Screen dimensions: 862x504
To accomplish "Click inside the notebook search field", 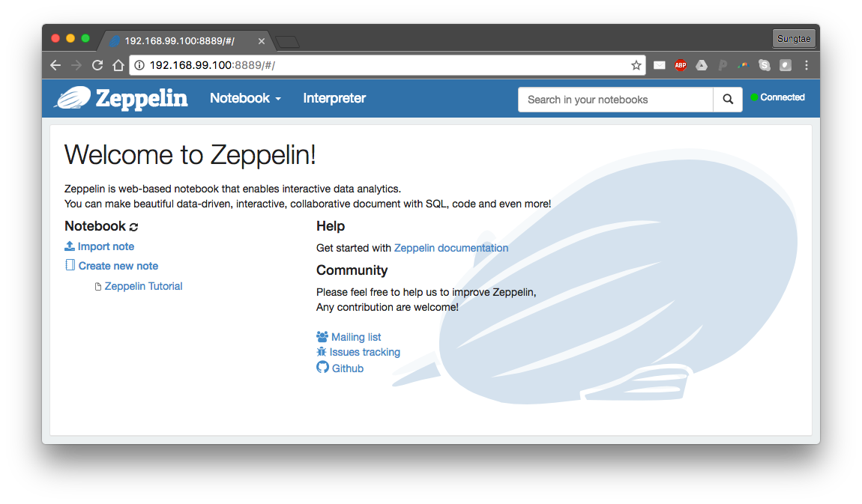I will pos(615,99).
